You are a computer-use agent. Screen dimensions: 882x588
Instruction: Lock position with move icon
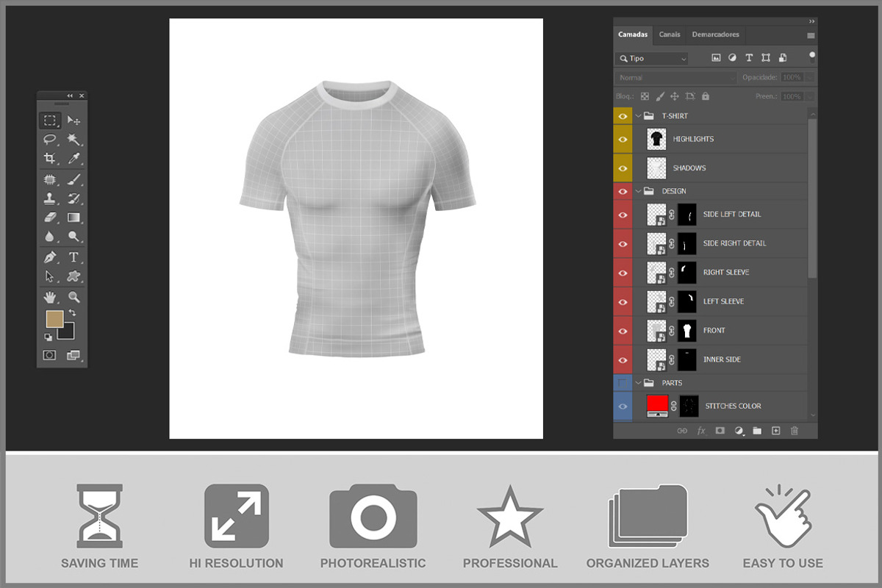click(675, 96)
